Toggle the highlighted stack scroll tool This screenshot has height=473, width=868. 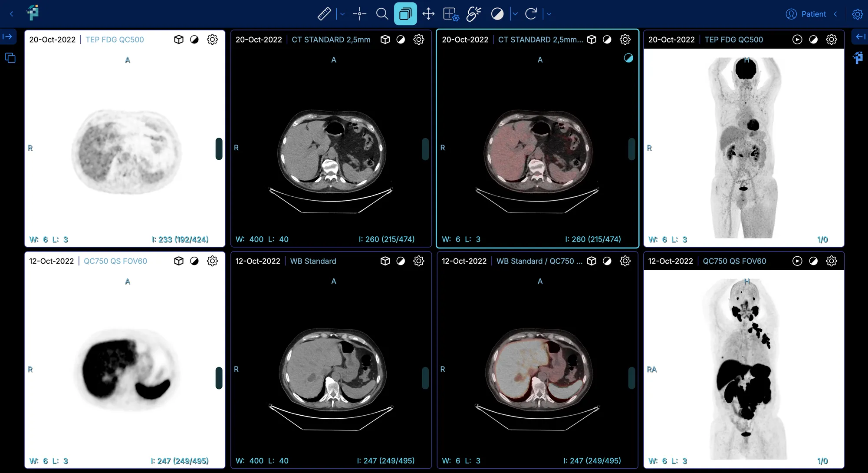pos(405,14)
